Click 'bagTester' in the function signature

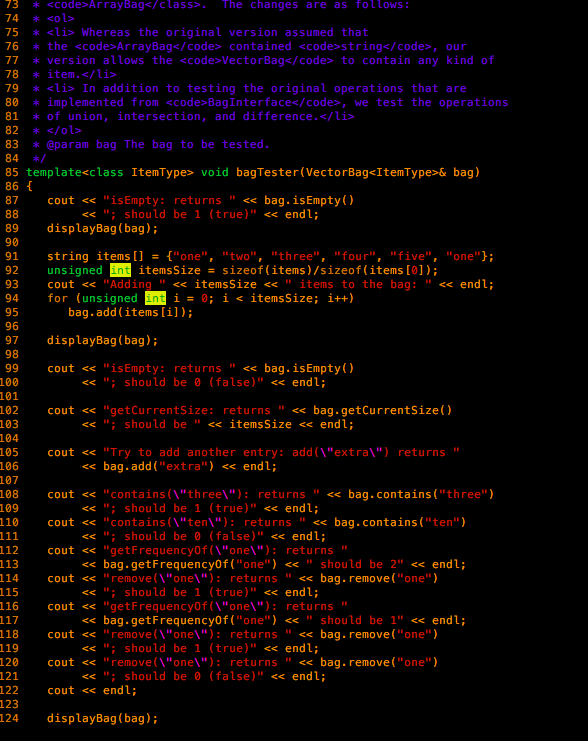pos(268,172)
